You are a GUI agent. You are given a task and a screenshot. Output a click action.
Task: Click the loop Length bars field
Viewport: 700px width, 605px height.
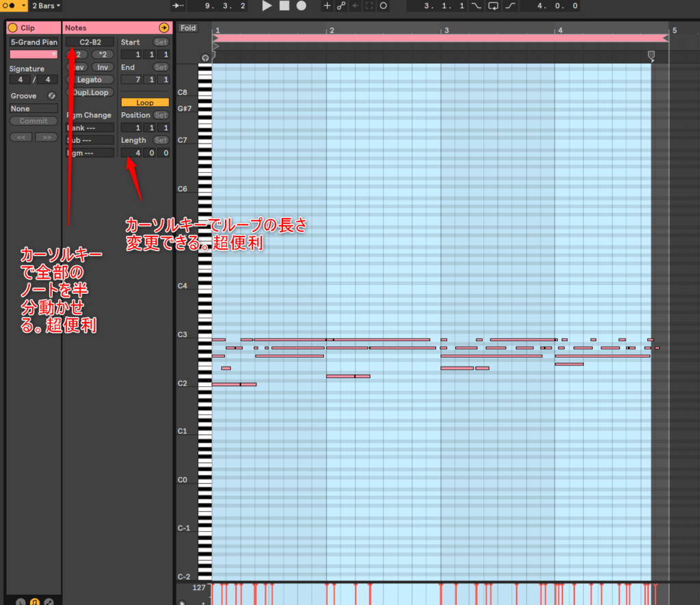pyautogui.click(x=137, y=153)
